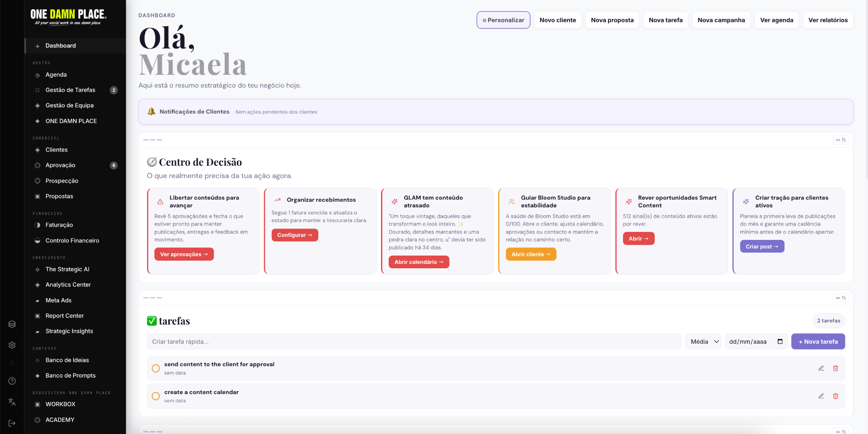
Task: Click Ver relatórios
Action: click(x=828, y=20)
